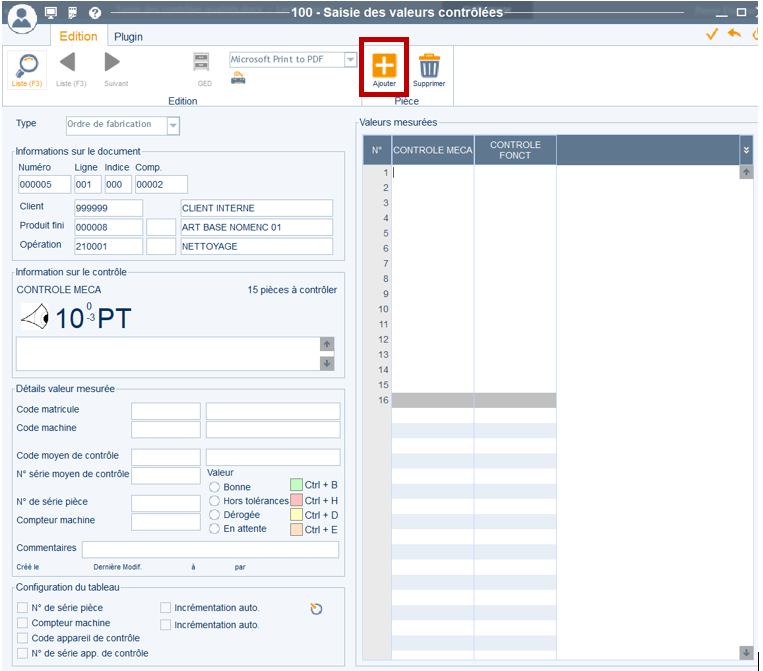
Task: Select the Dérogée radio button
Action: (214, 515)
